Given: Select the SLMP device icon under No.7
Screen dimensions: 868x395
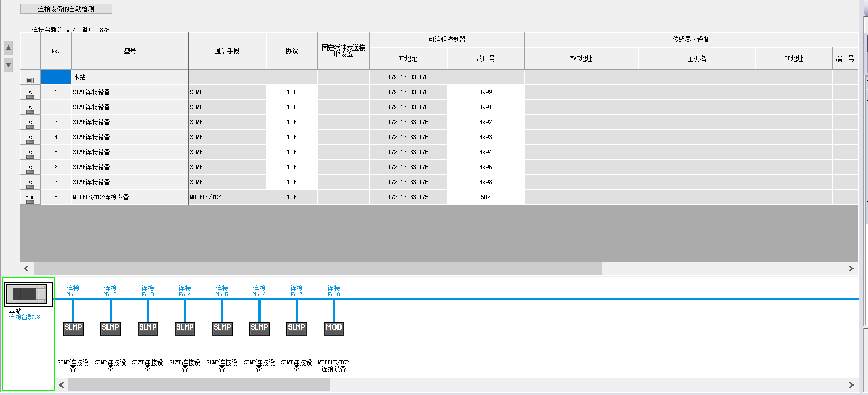Looking at the screenshot, I should point(297,328).
